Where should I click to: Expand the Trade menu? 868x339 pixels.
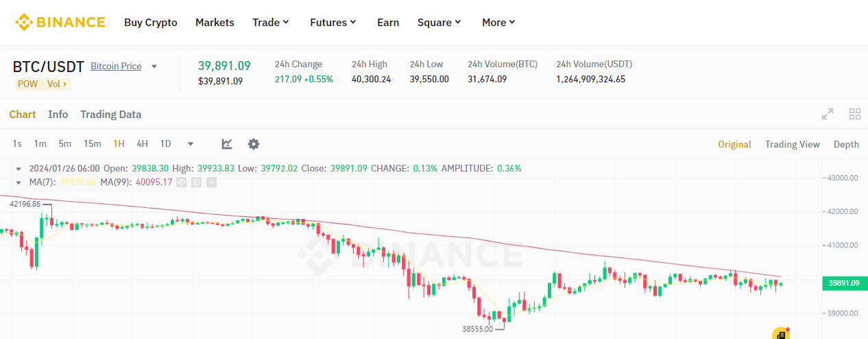click(271, 22)
